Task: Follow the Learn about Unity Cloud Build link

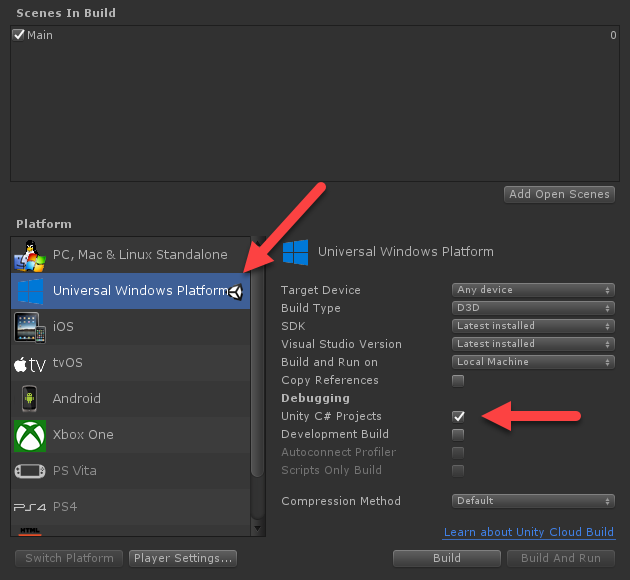Action: coord(529,532)
